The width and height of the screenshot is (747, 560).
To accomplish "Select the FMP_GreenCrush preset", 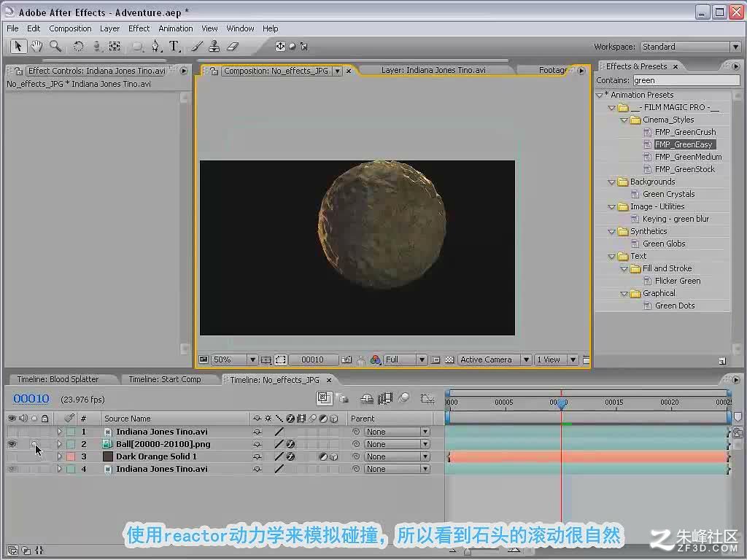I will [685, 133].
